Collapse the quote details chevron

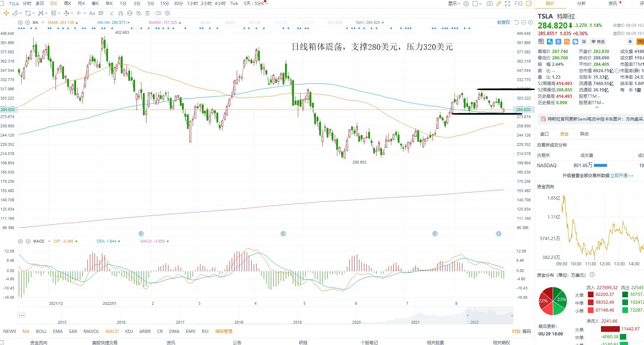597,107
